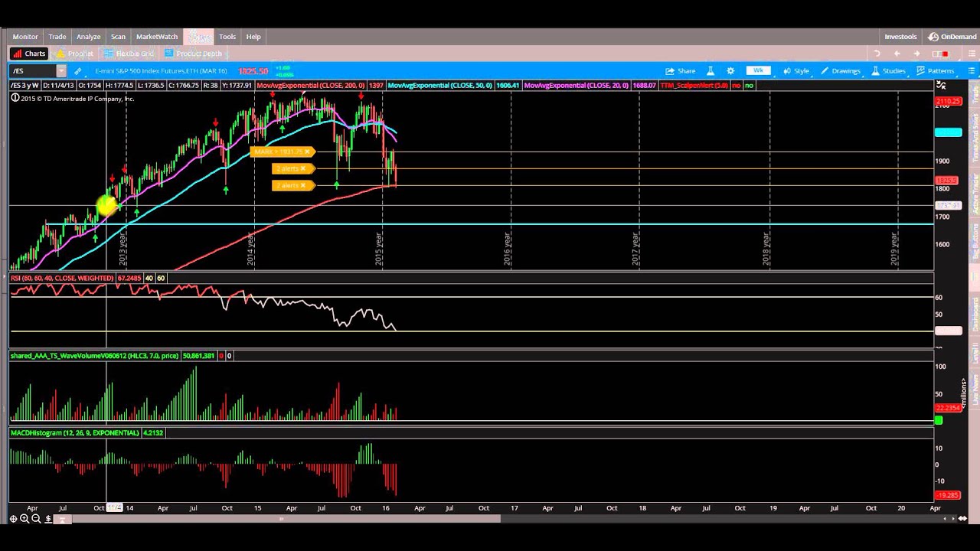This screenshot has width=980, height=551.
Task: Expand the symbol dropdown arrow next to /ES
Action: pyautogui.click(x=61, y=71)
